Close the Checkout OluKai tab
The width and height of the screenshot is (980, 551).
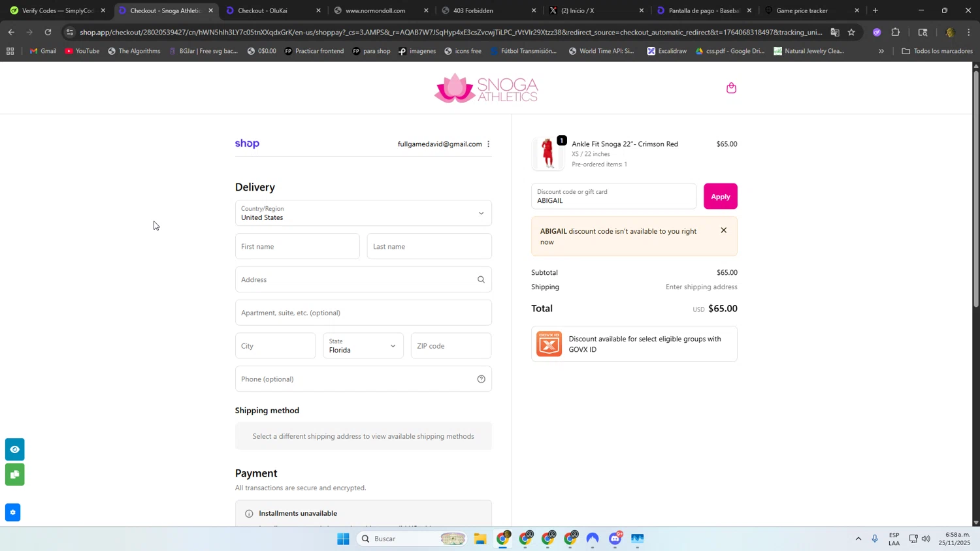(x=318, y=10)
